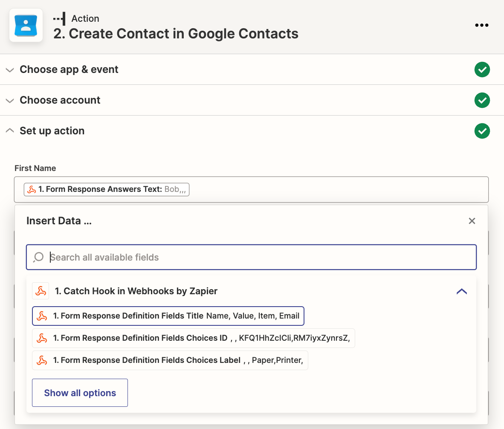This screenshot has height=429, width=504.
Task: Focus the Search all available fields box
Action: coord(256,257)
